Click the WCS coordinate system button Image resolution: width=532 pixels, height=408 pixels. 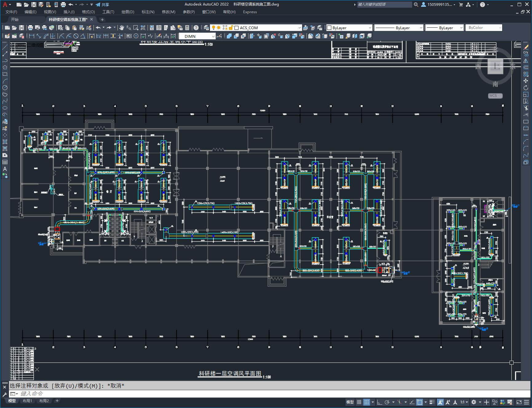[x=495, y=96]
